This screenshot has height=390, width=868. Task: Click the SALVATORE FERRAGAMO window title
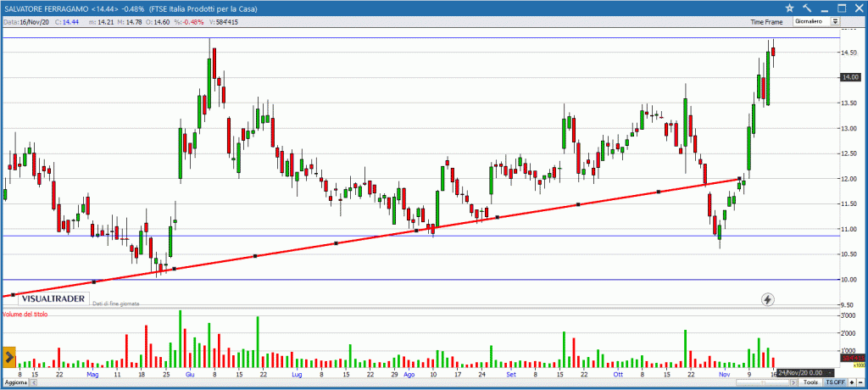[x=130, y=8]
